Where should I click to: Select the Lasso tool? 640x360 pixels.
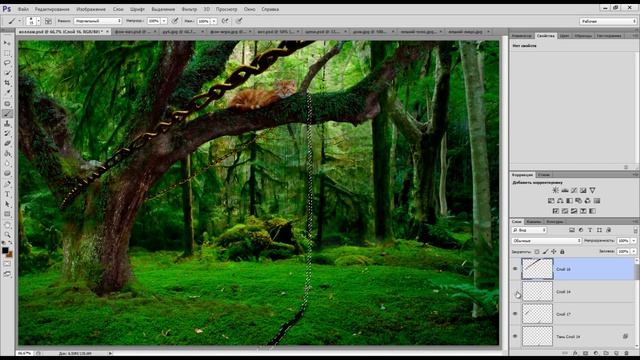click(x=7, y=63)
